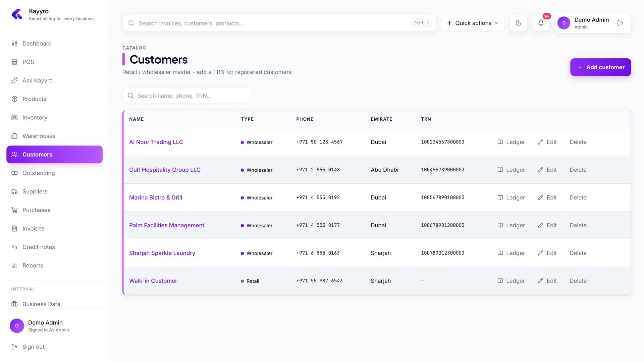Image resolution: width=644 pixels, height=362 pixels.
Task: Open Palm Facilities Management customer link
Action: (167, 226)
